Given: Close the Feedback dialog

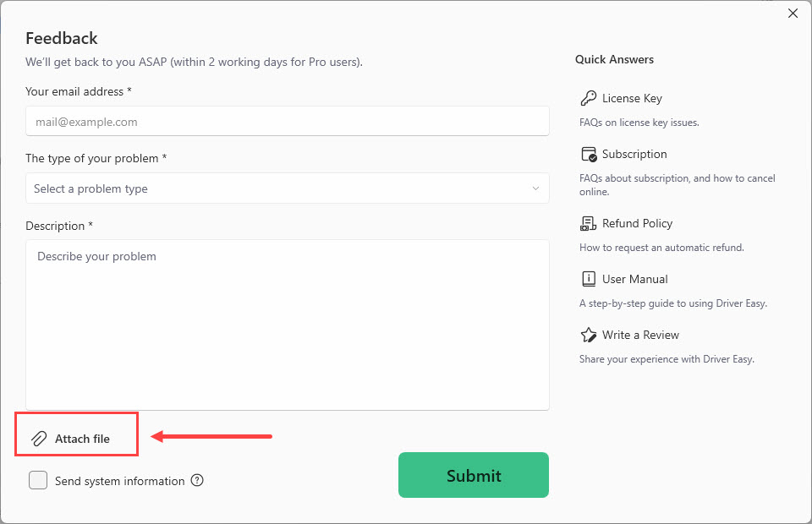Looking at the screenshot, I should [793, 14].
